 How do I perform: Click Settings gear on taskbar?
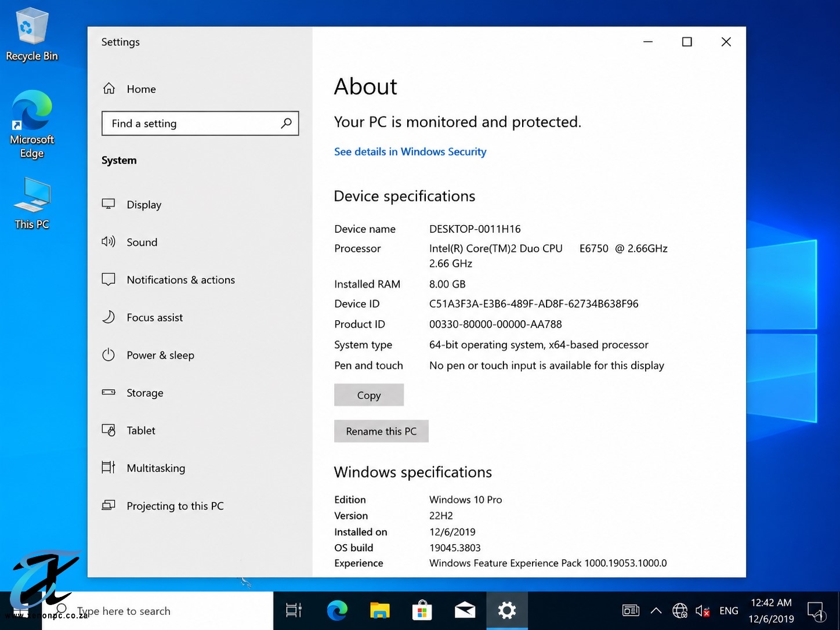click(507, 610)
